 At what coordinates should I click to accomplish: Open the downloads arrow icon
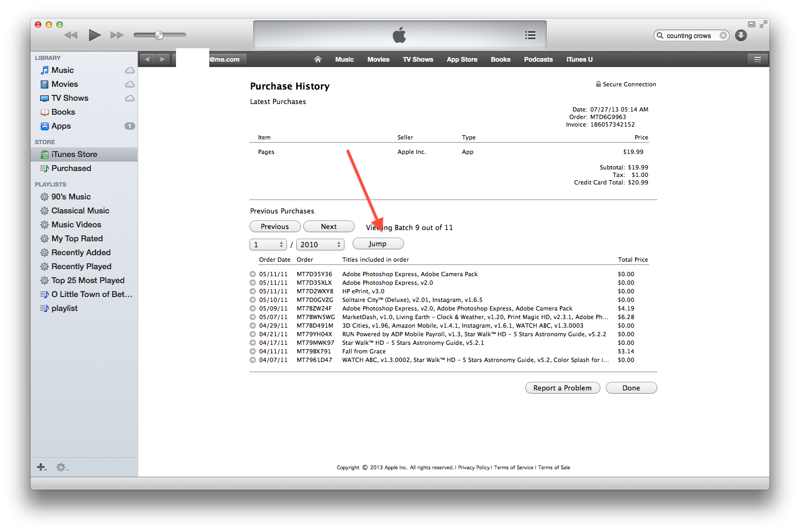coord(741,35)
